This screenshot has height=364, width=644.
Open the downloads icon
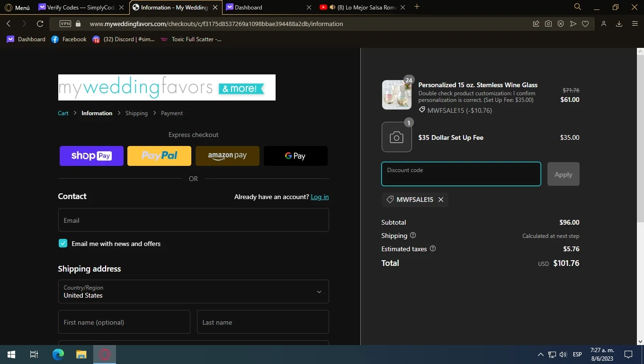click(x=619, y=24)
